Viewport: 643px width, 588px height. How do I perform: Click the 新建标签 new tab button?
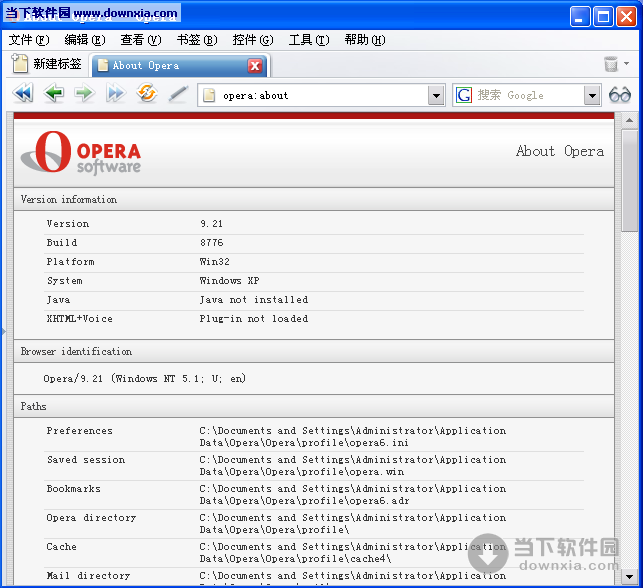click(46, 64)
